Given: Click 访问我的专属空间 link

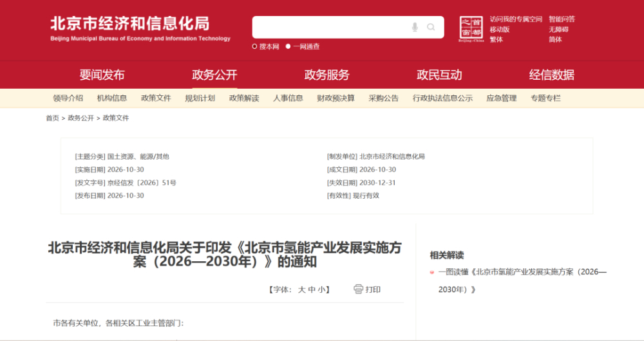Looking at the screenshot, I should pos(516,19).
